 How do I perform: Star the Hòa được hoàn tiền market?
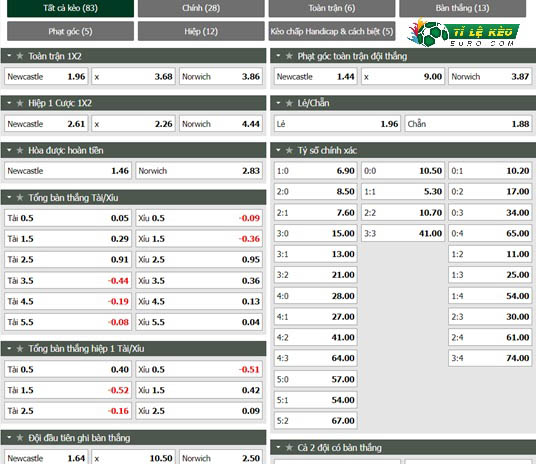point(20,150)
